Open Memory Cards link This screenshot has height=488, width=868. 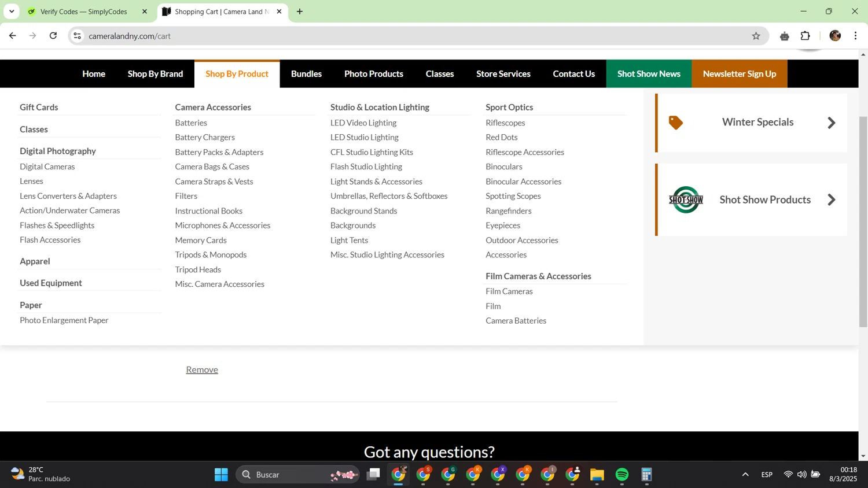click(201, 240)
